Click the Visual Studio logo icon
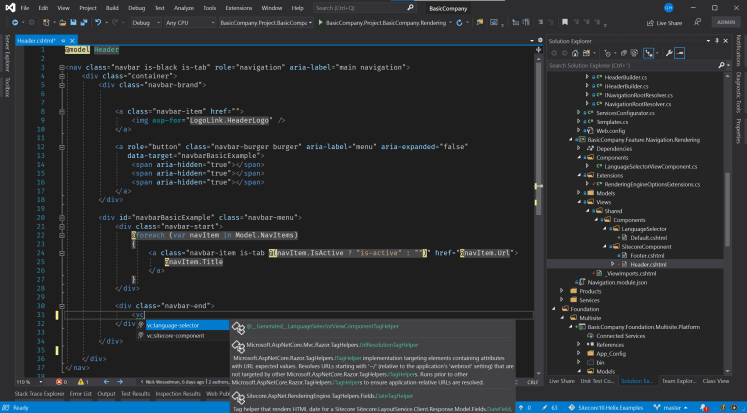The width and height of the screenshot is (747, 413). tap(9, 7)
